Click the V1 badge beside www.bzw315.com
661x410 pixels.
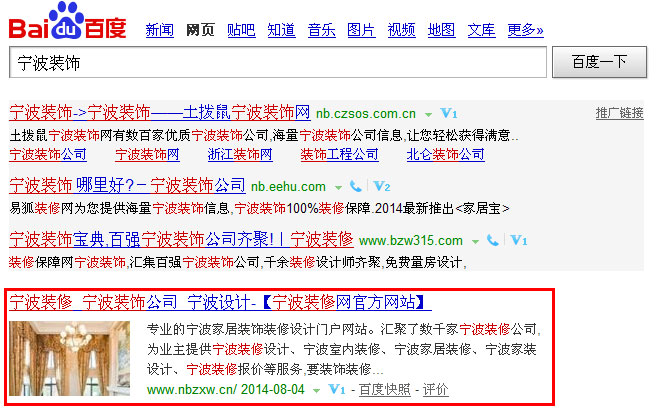point(519,240)
